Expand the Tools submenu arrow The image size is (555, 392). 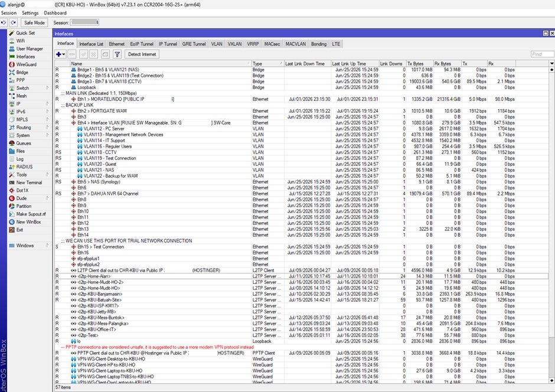(x=47, y=174)
